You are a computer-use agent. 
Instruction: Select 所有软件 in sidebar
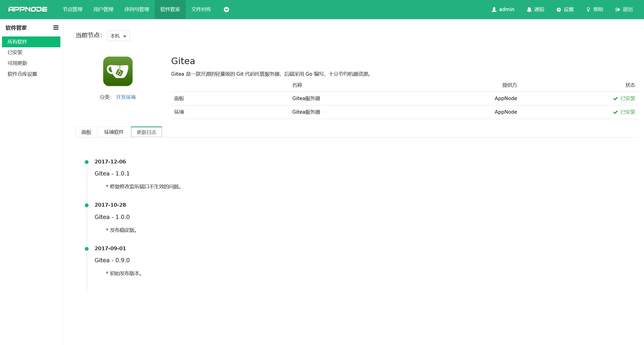tap(31, 42)
